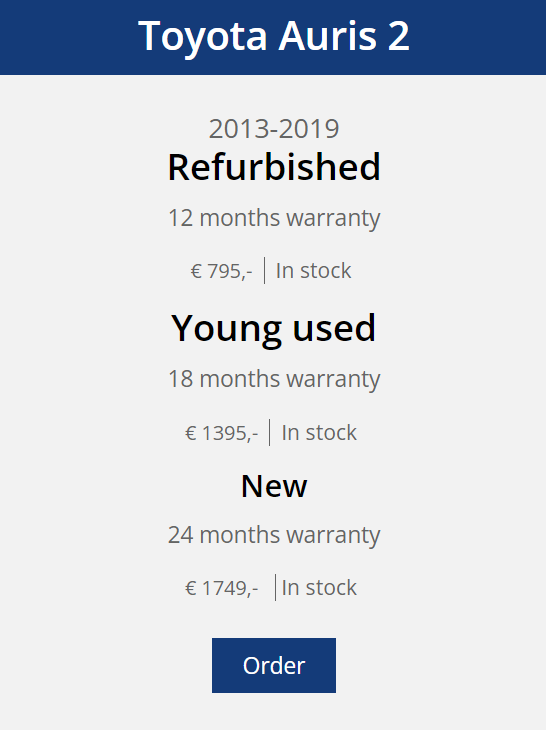Image resolution: width=546 pixels, height=730 pixels.
Task: Click the Refurbished heading
Action: pos(274,167)
